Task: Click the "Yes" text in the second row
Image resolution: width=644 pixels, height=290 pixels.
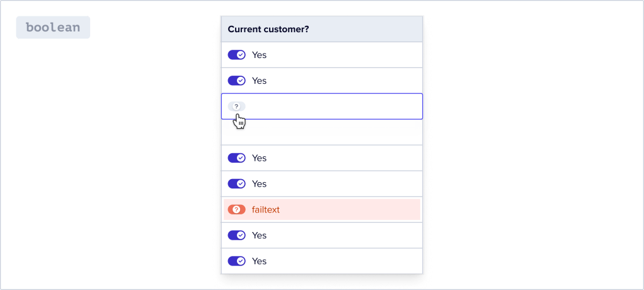Action: click(259, 81)
